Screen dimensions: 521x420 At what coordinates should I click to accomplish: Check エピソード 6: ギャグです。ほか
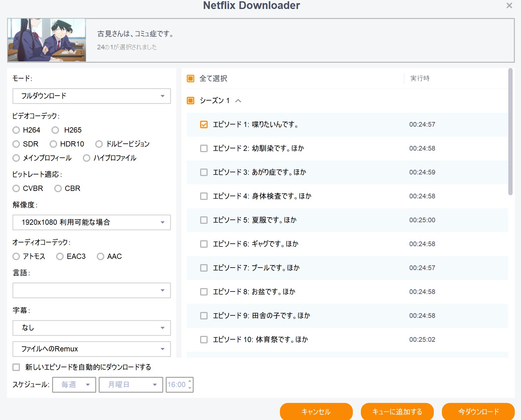(x=204, y=244)
